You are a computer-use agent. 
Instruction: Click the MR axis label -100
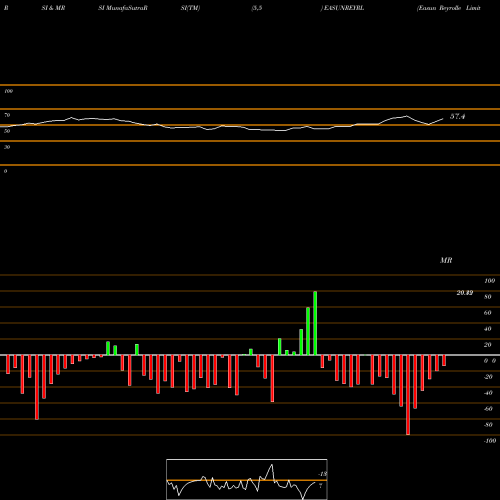click(x=490, y=441)
